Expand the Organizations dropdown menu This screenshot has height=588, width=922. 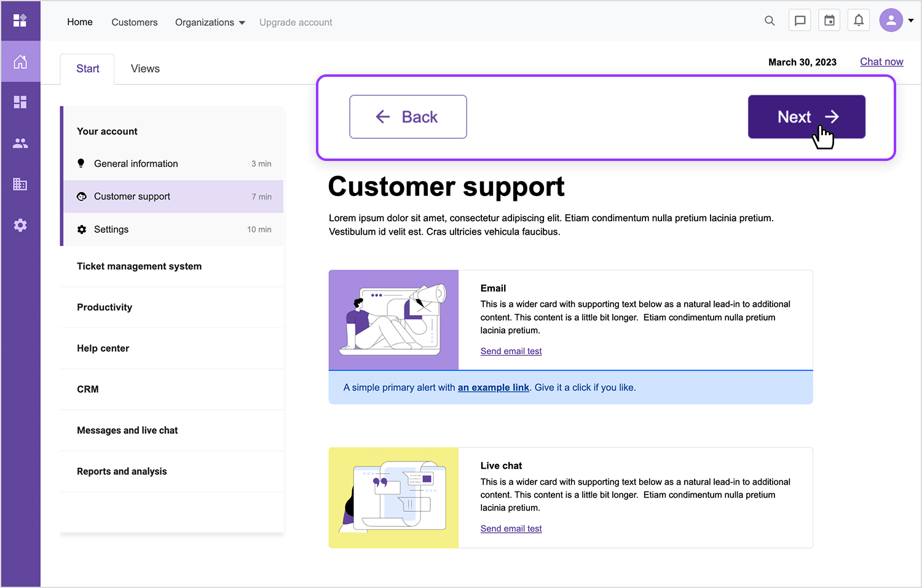pyautogui.click(x=210, y=22)
